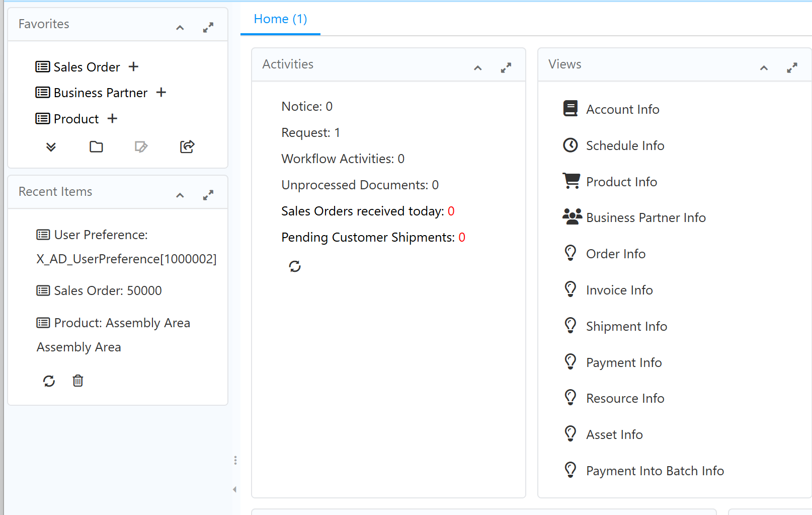The height and width of the screenshot is (515, 812).
Task: Click the share icon in the Favorites panel
Action: 186,146
